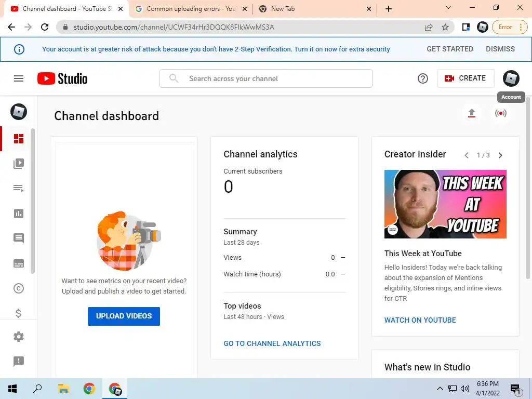Open the Content sidebar icon
Viewport: 532px width, 399px height.
(19, 164)
